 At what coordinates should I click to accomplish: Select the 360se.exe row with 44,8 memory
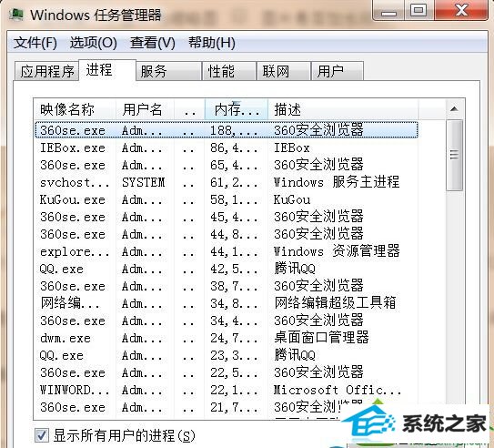tap(227, 234)
